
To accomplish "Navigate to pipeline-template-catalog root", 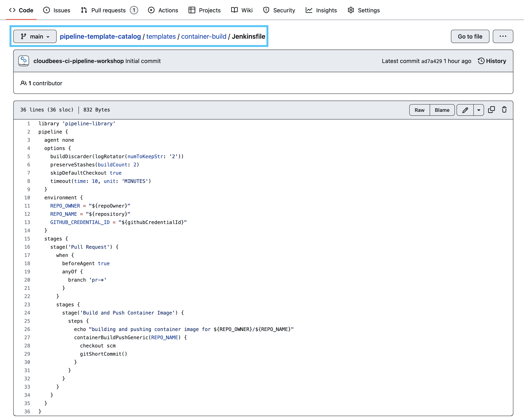I will coord(100,36).
